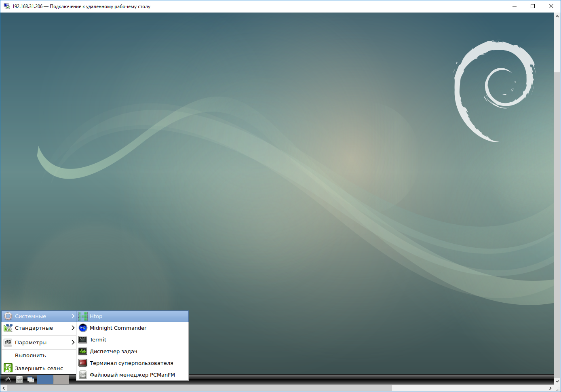Open Htop from the system submenu
The width and height of the screenshot is (561, 392).
[133, 316]
